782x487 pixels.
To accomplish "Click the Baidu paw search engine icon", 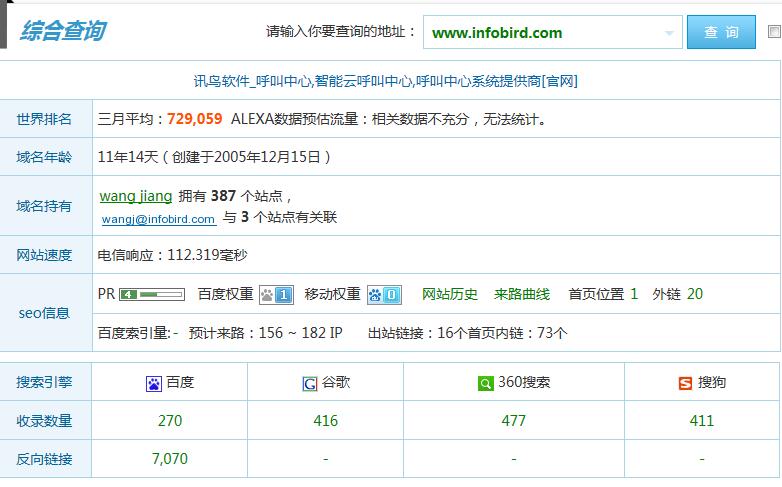I will [x=154, y=383].
